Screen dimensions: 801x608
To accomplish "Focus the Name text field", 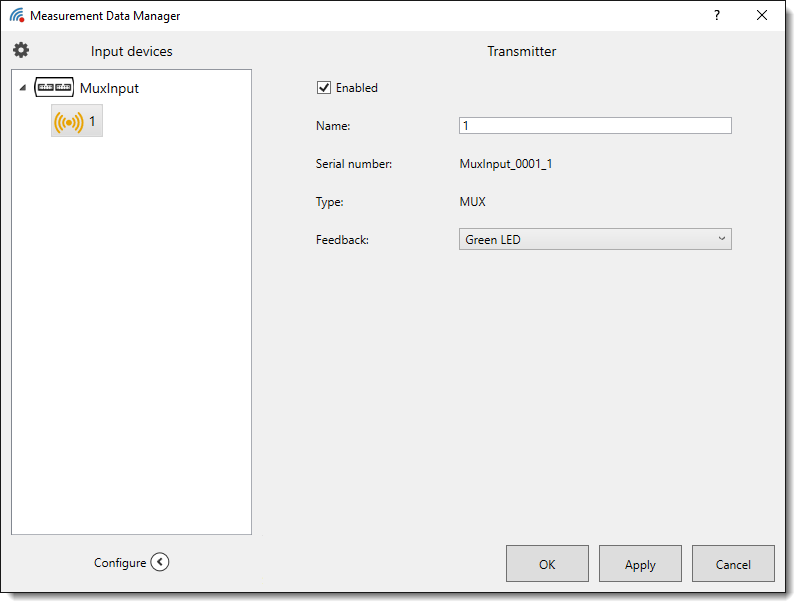I will [594, 126].
